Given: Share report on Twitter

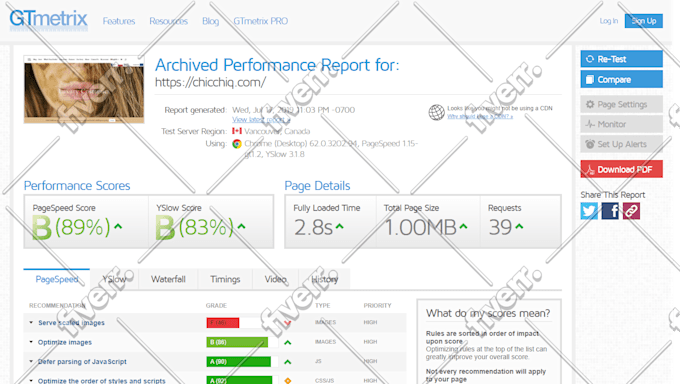Looking at the screenshot, I should [589, 211].
